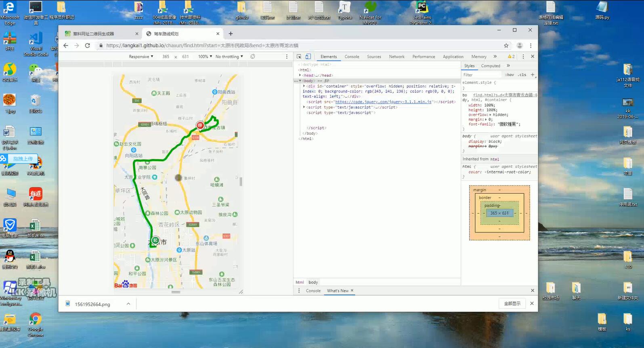The height and width of the screenshot is (348, 644).
Task: Open the Application panel tab
Action: [453, 56]
